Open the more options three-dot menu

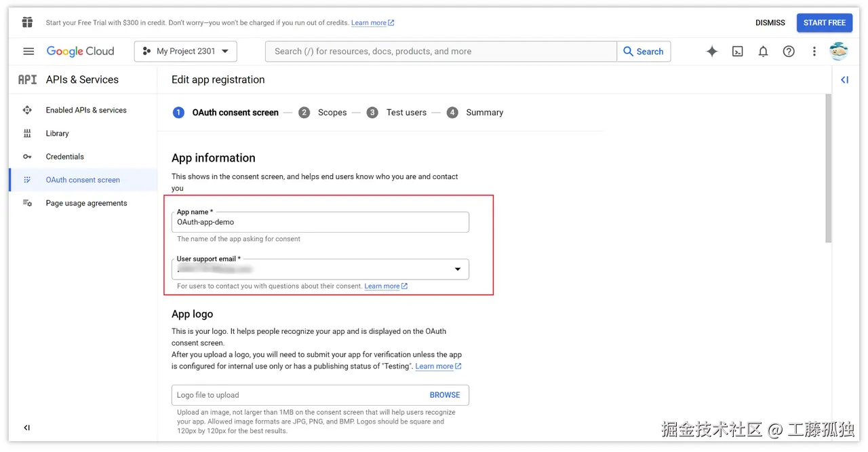coord(814,51)
